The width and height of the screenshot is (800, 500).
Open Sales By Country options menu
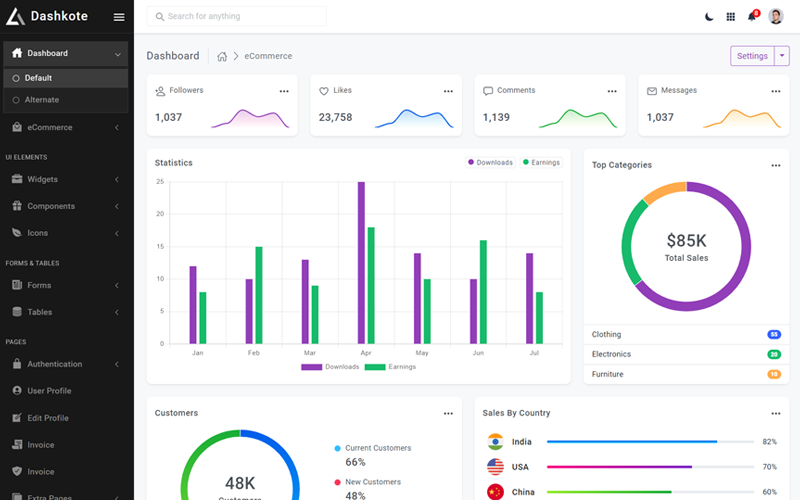click(776, 414)
